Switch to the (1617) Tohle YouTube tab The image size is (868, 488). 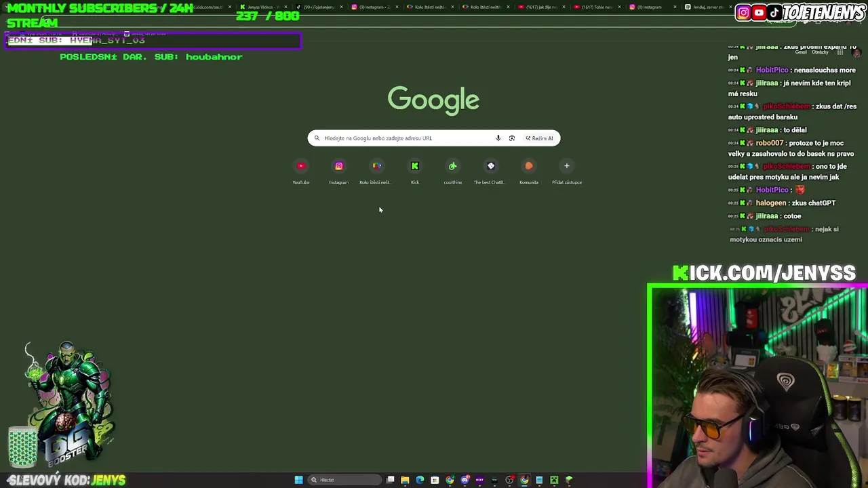597,7
